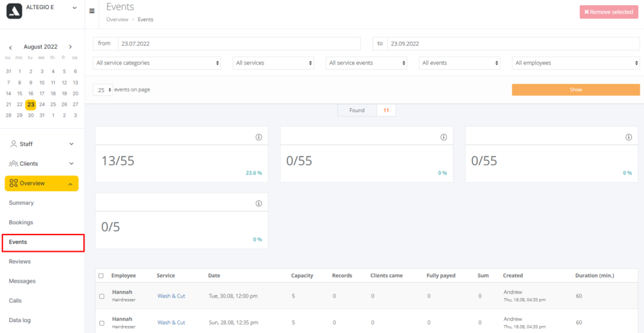Viewport: 644px width, 333px height.
Task: Click the Date column header
Action: point(214,276)
